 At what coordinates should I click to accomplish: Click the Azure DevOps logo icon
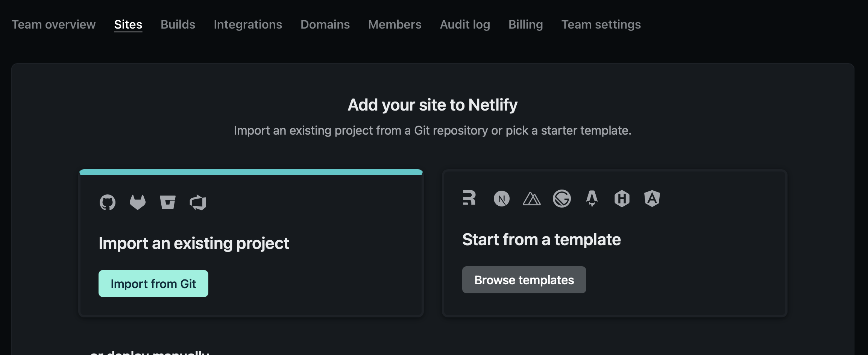point(198,202)
